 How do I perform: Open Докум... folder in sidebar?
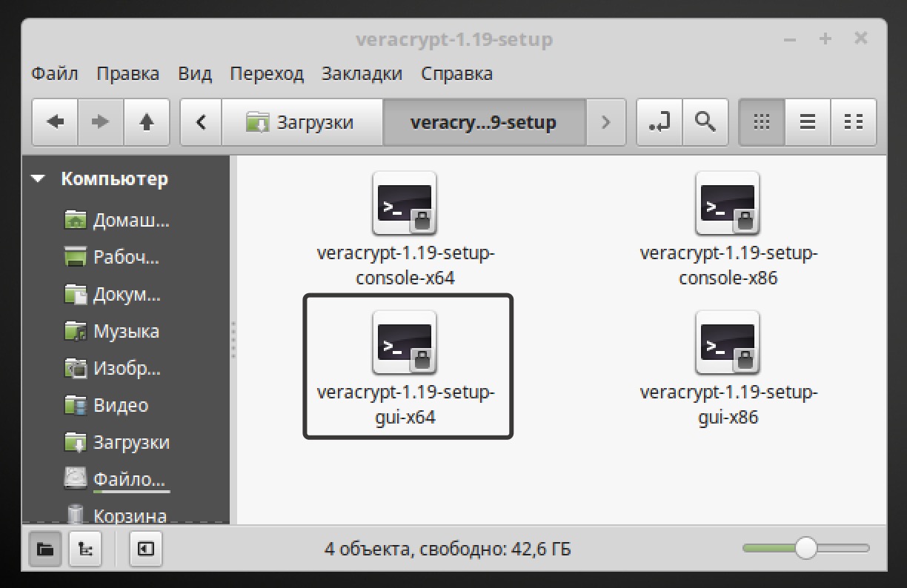tap(113, 294)
